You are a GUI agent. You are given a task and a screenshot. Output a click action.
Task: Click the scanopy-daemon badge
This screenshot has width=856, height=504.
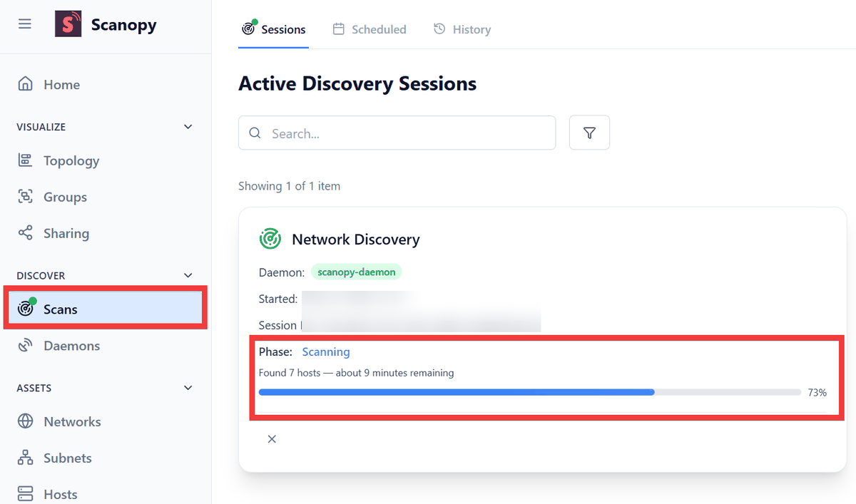(356, 272)
